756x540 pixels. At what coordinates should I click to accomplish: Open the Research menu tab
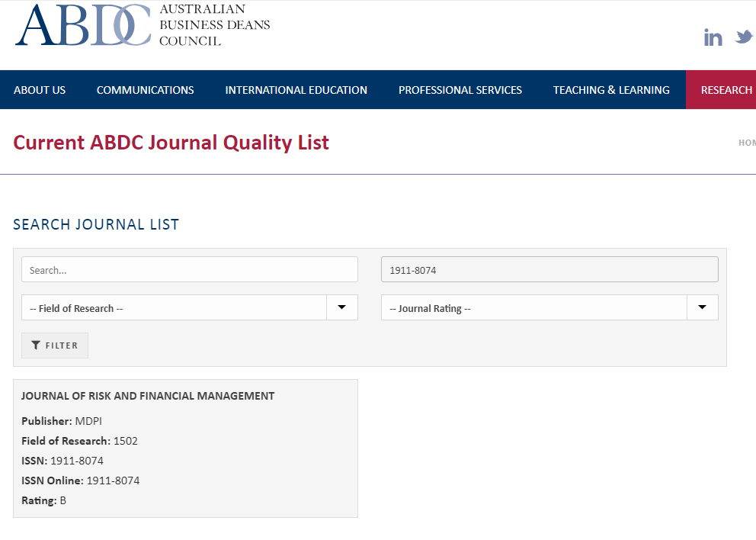pos(721,90)
